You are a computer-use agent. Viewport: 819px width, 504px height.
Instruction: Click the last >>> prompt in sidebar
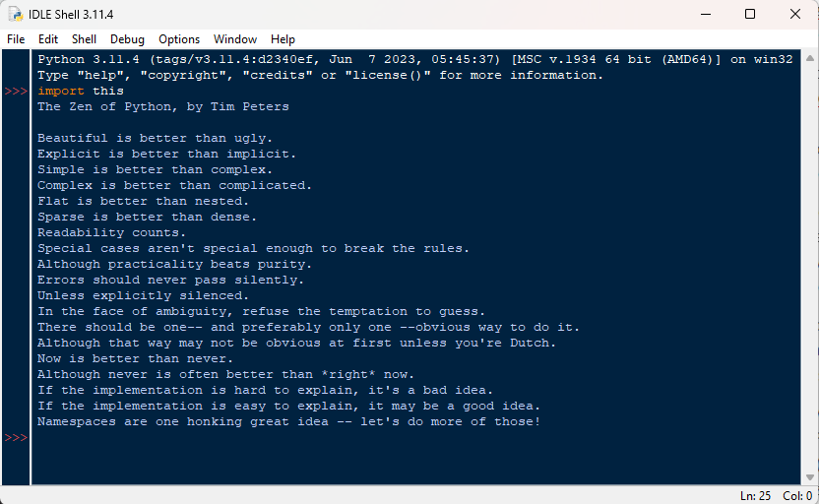[x=16, y=438]
